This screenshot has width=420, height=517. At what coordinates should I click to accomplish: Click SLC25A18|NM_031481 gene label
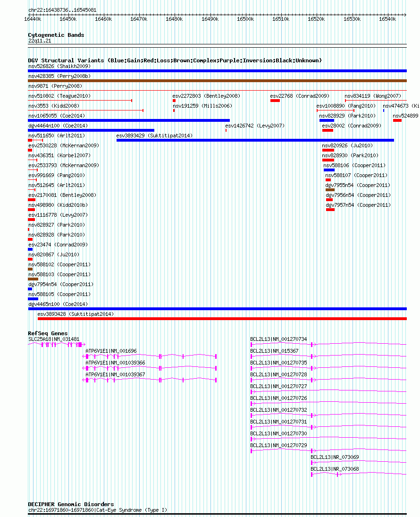[54, 339]
